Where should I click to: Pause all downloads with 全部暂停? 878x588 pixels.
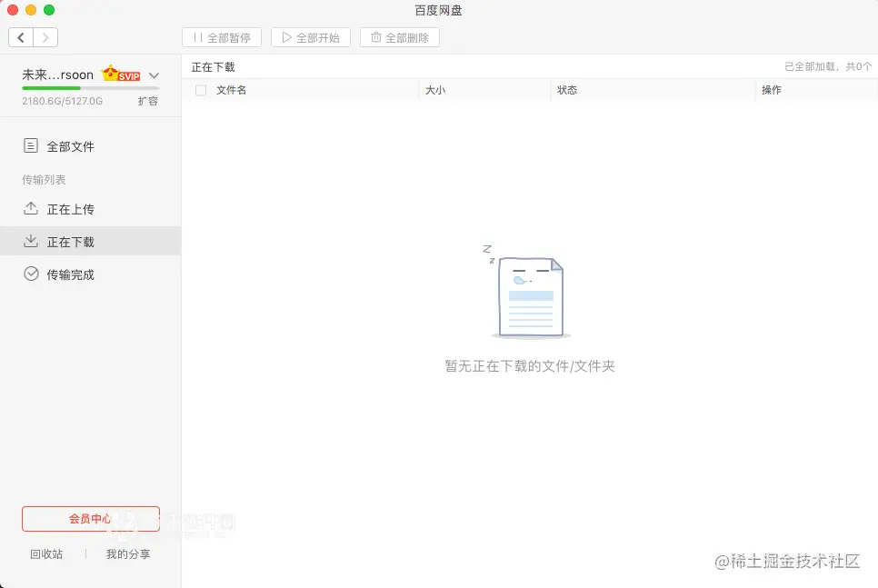tap(223, 37)
